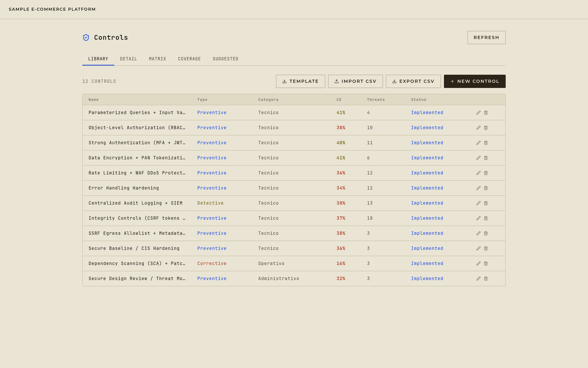Click the Status column header
Image resolution: width=588 pixels, height=368 pixels.
point(418,100)
